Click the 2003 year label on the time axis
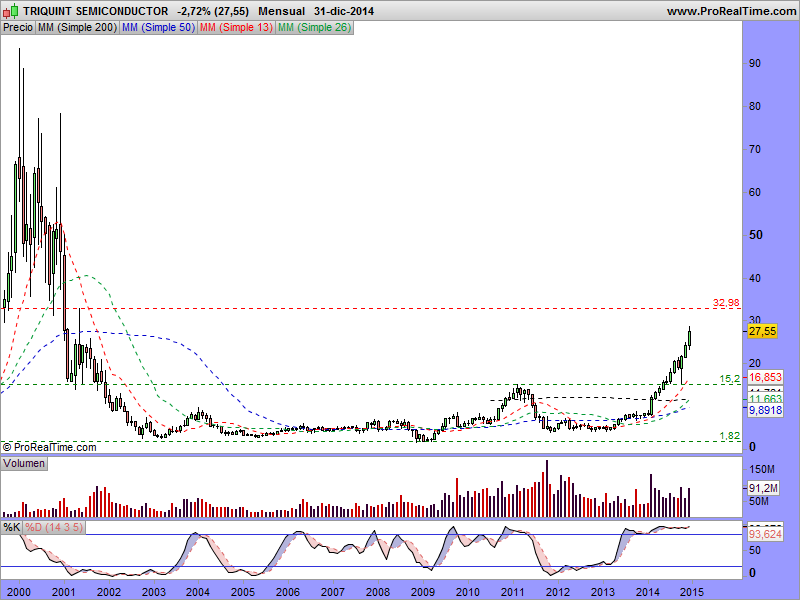The image size is (800, 600). point(154,592)
